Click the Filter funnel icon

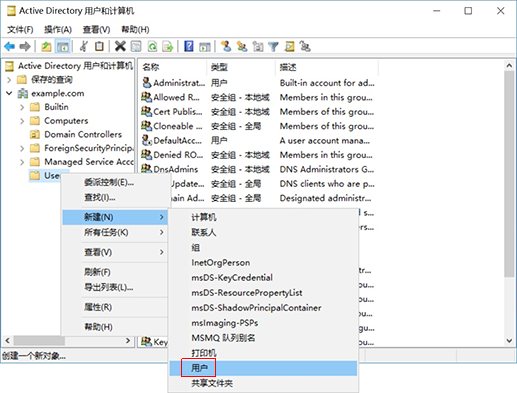273,47
